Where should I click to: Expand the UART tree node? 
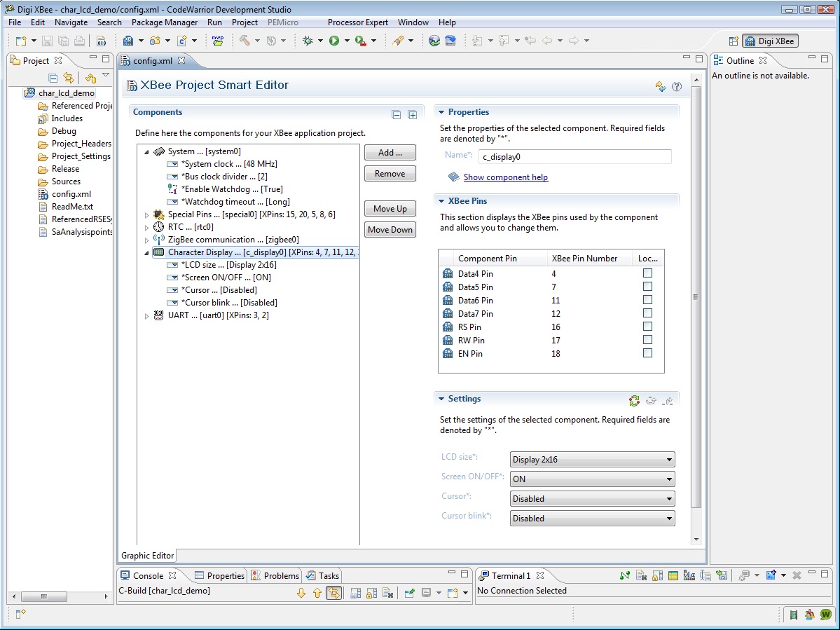[x=147, y=316]
